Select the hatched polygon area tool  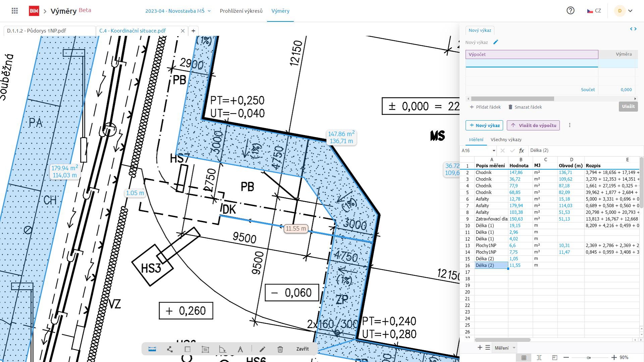205,349
